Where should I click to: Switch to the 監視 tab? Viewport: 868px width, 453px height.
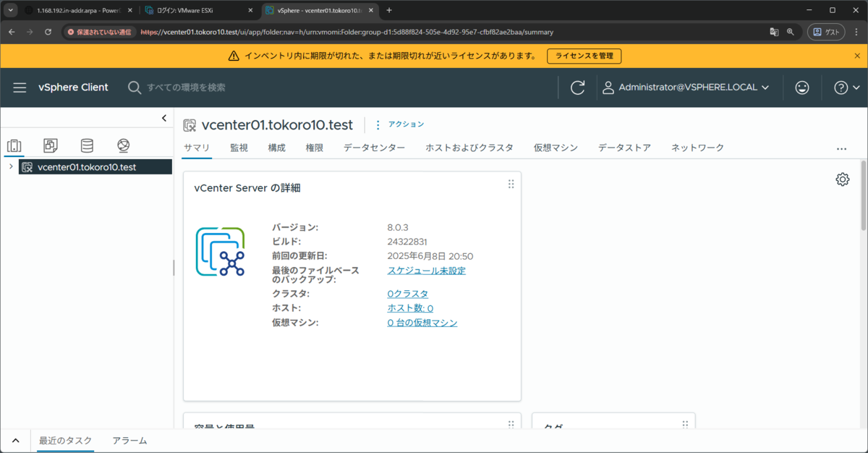pyautogui.click(x=239, y=148)
